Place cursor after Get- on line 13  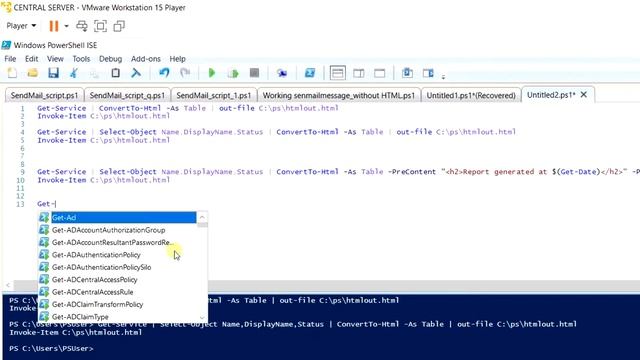click(x=56, y=204)
